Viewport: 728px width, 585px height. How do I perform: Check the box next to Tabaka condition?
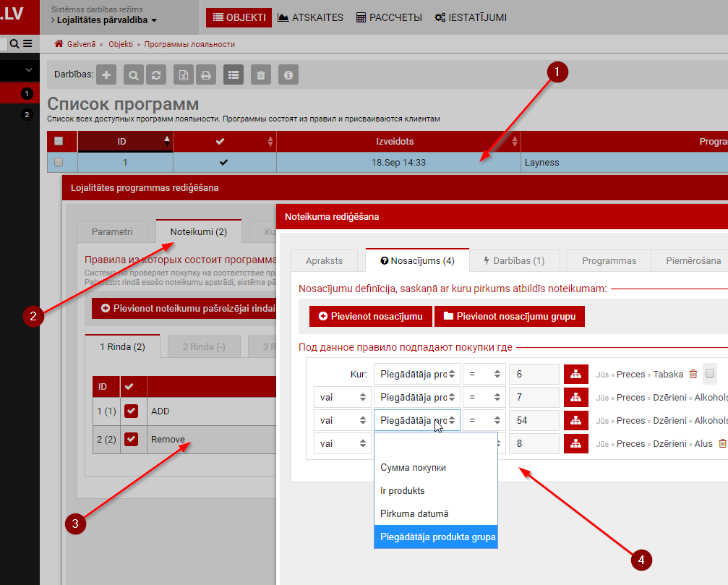710,374
